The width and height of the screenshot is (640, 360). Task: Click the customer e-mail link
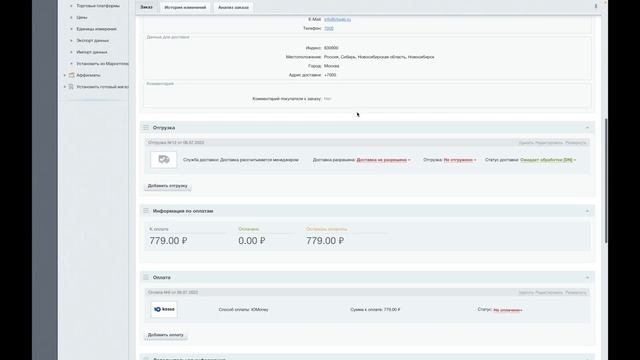(x=337, y=19)
